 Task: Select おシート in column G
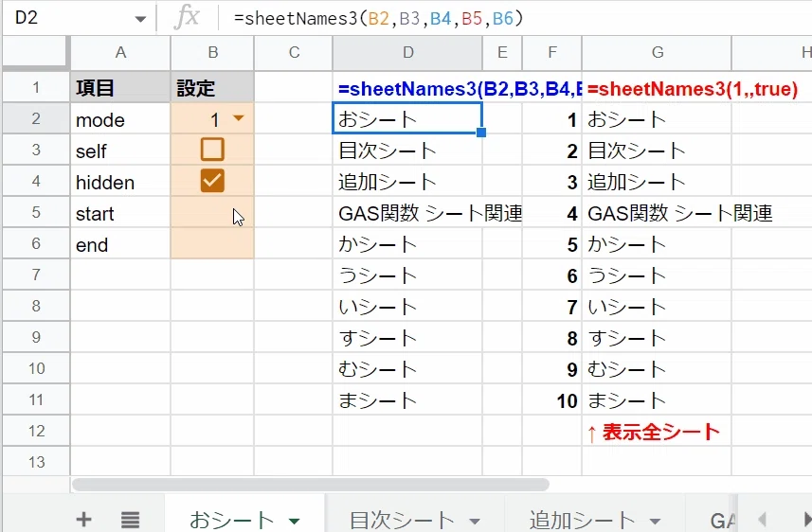point(657,119)
